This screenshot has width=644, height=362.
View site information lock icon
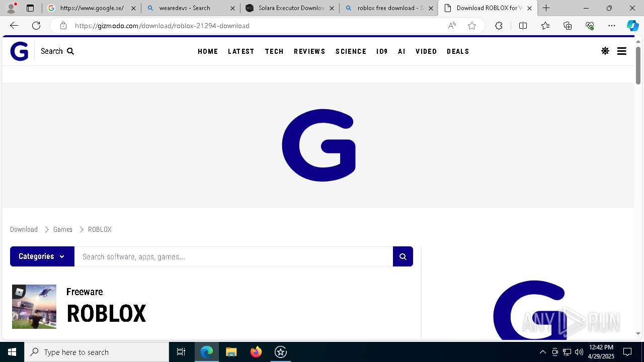point(63,26)
